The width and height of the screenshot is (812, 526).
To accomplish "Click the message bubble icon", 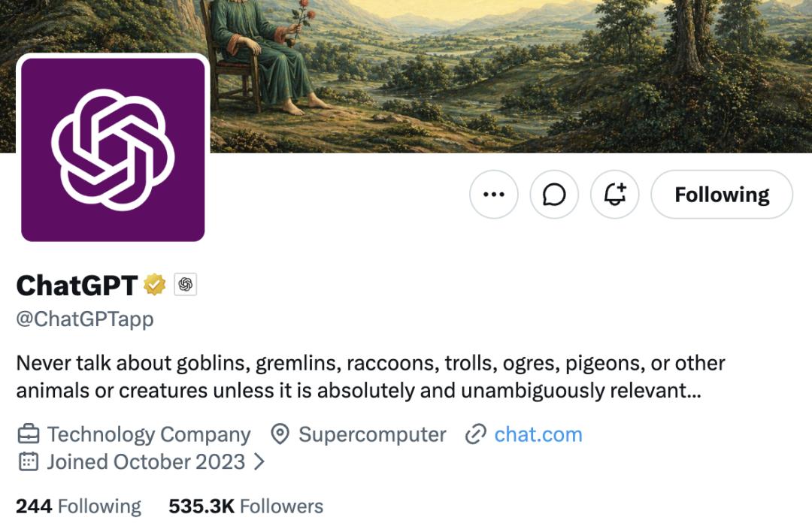I will [x=554, y=195].
